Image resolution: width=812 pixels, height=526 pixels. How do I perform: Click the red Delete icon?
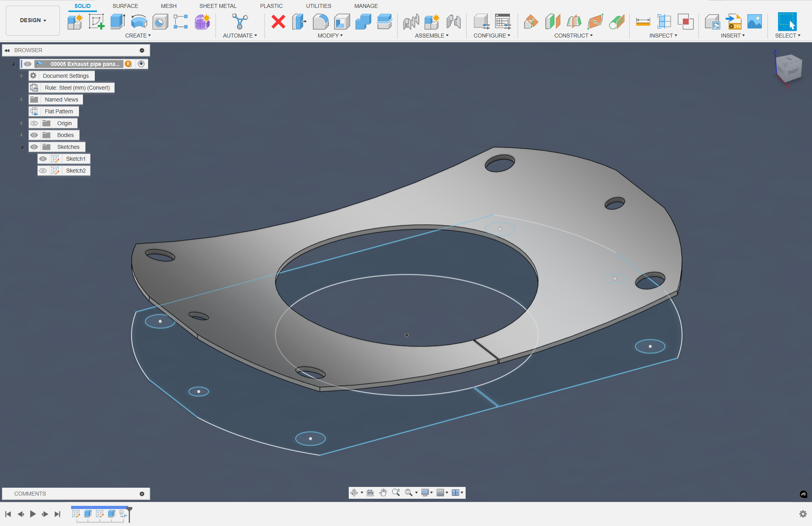(x=278, y=21)
